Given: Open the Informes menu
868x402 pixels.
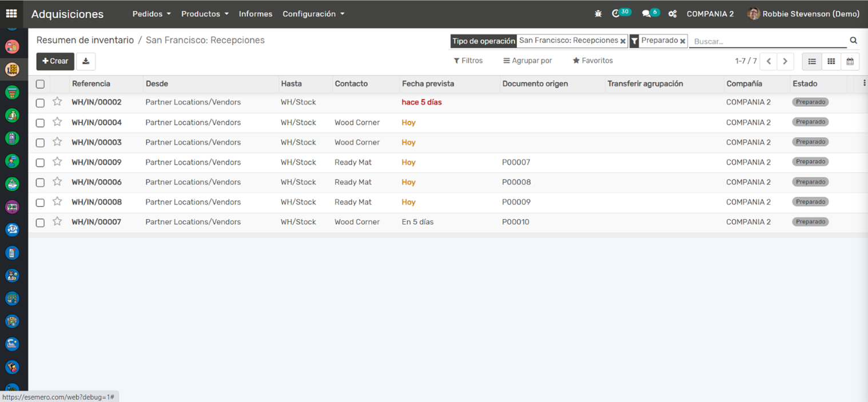Looking at the screenshot, I should click(256, 14).
